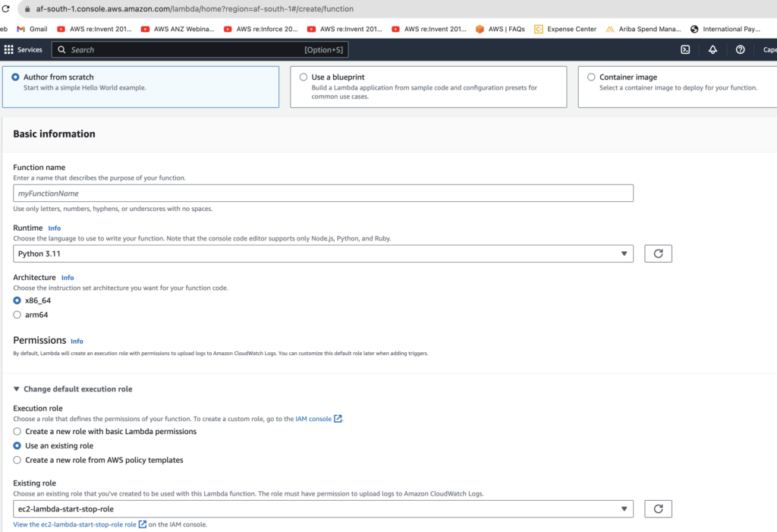The image size is (777, 532).
Task: Refresh the Existing role list reload icon
Action: [658, 508]
